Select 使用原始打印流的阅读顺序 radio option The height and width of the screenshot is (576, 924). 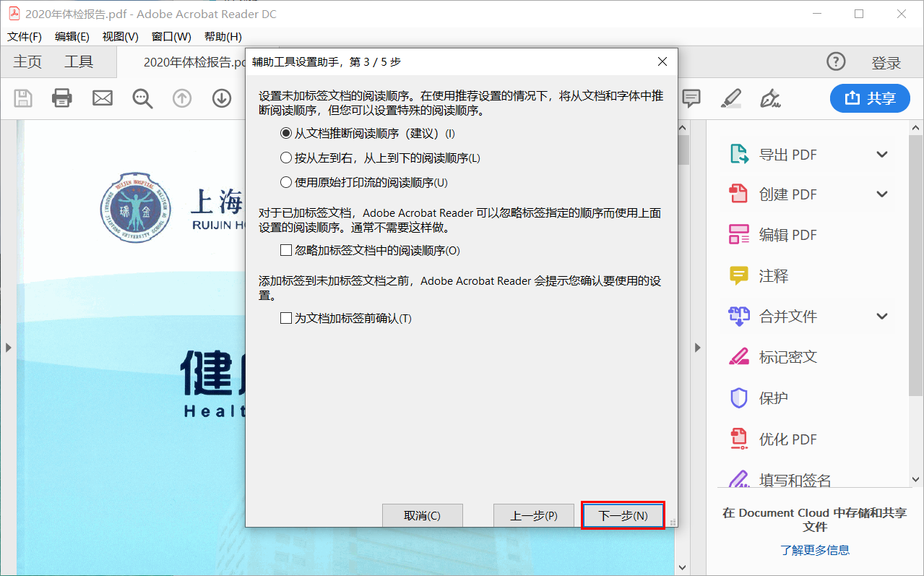point(285,182)
